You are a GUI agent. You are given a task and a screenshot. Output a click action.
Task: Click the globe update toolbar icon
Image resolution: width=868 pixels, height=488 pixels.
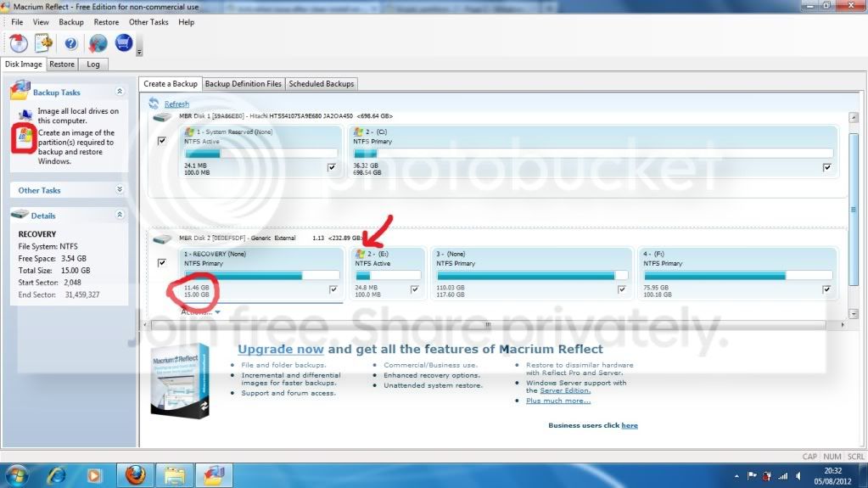[98, 43]
